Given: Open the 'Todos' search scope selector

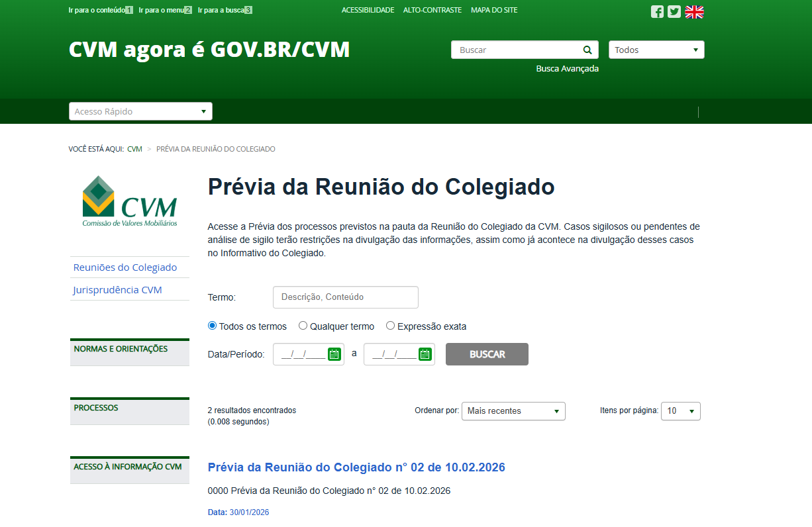Looking at the screenshot, I should (656, 49).
